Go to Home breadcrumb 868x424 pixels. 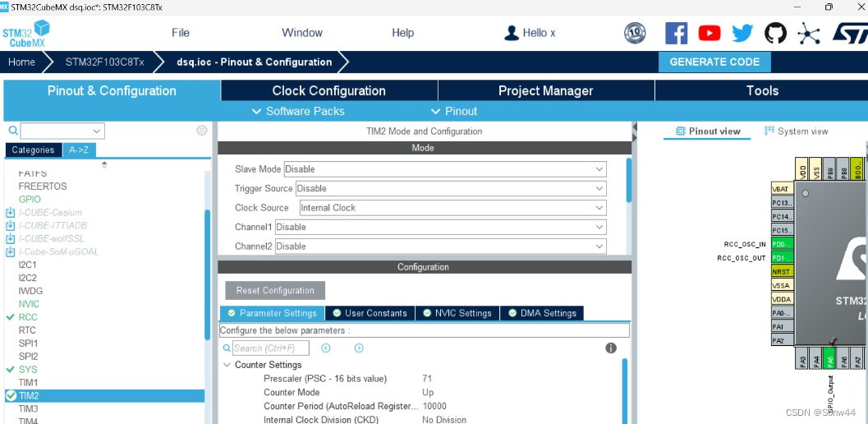[21, 62]
